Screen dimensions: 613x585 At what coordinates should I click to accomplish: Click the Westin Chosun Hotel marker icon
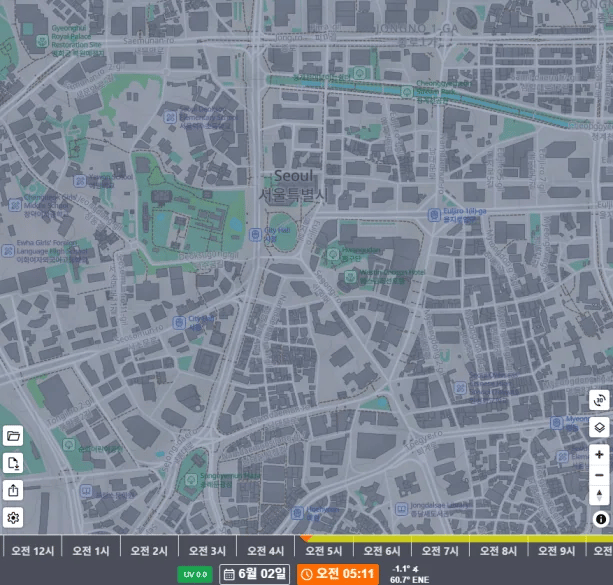click(350, 277)
